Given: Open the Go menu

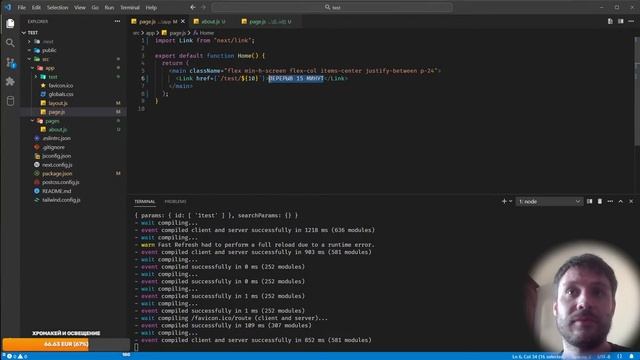Looking at the screenshot, I should pos(95,7).
